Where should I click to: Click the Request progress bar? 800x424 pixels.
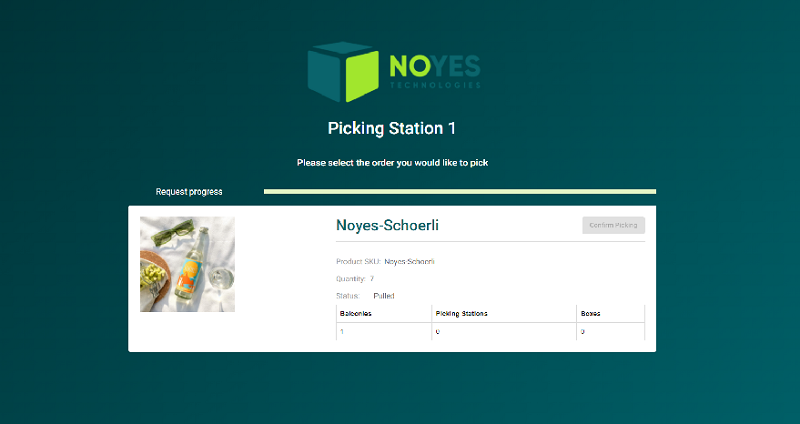(459, 191)
